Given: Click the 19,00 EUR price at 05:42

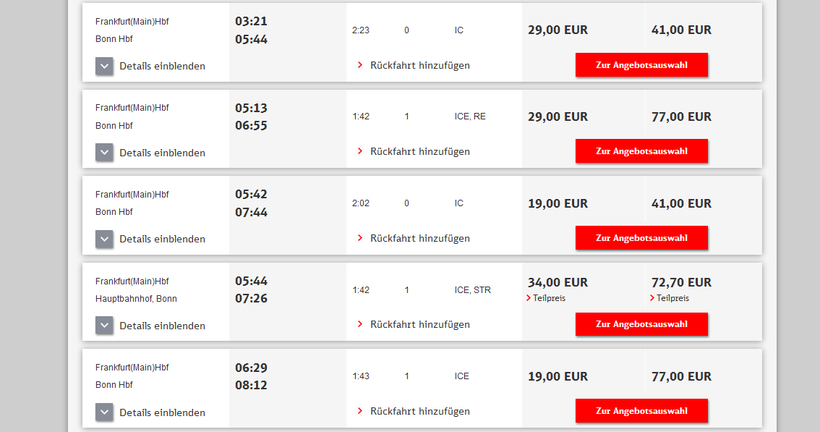Looking at the screenshot, I should (557, 203).
